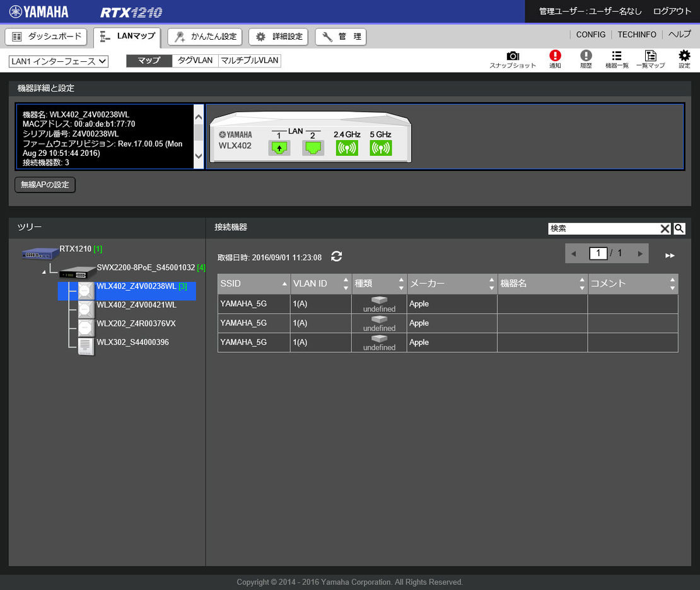Click the RTX1210 router icon in tree
700x590 pixels.
click(x=40, y=254)
